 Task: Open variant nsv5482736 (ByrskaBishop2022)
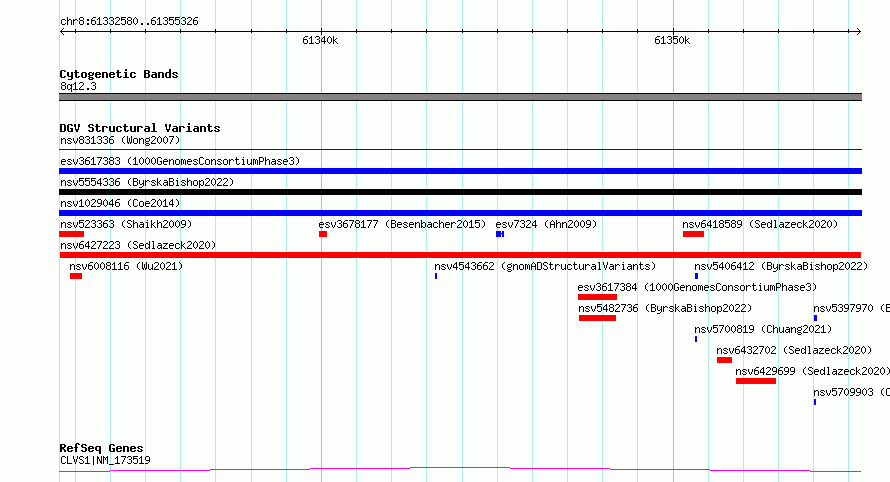(665, 308)
